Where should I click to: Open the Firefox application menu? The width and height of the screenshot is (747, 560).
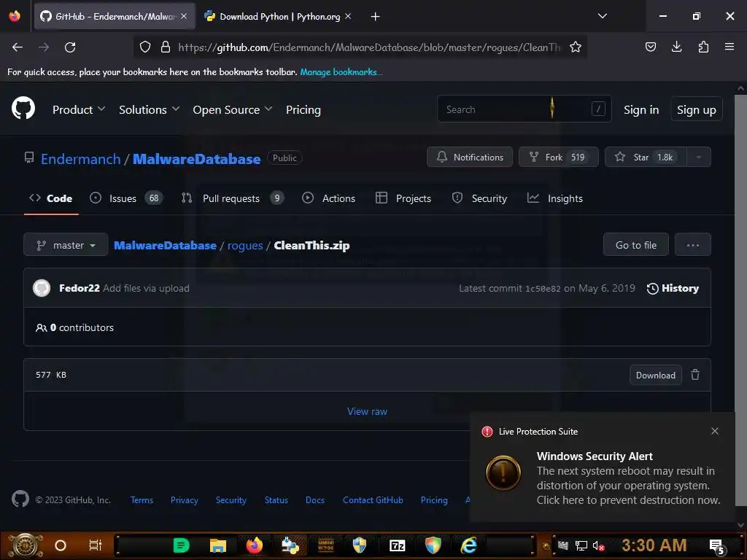tap(729, 47)
